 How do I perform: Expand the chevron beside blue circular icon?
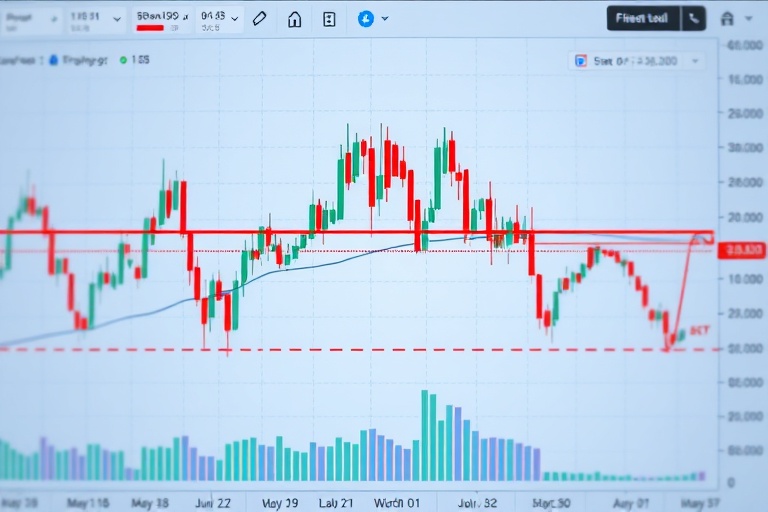(385, 19)
